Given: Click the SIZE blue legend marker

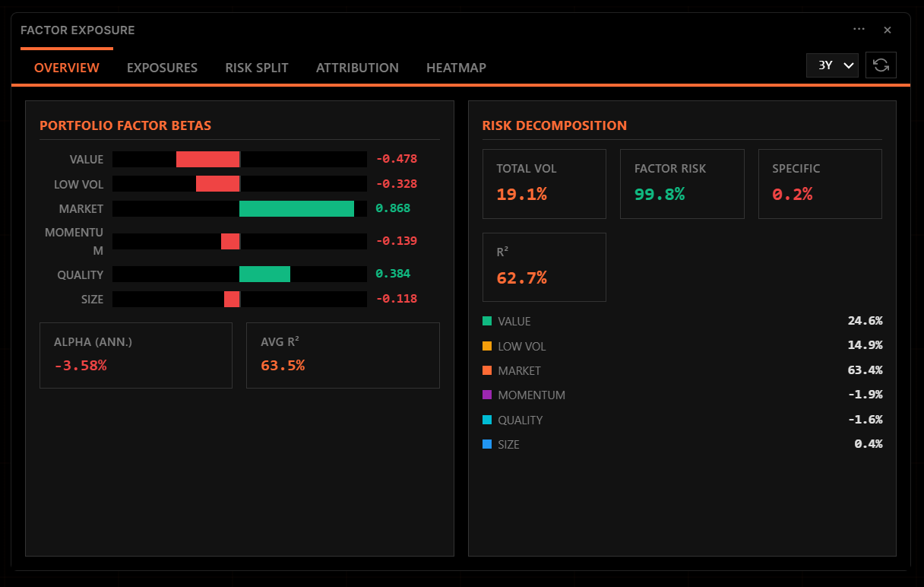Looking at the screenshot, I should pyautogui.click(x=487, y=444).
